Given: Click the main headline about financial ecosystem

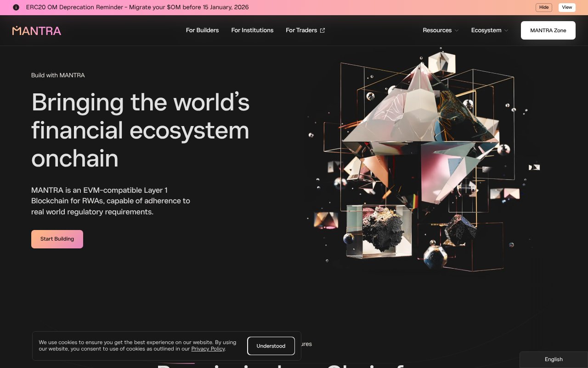Looking at the screenshot, I should pyautogui.click(x=140, y=131).
